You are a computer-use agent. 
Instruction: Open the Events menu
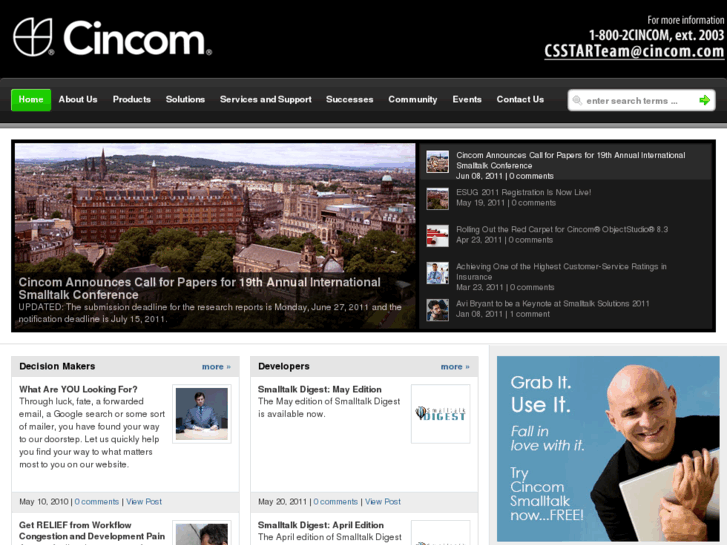(x=467, y=99)
